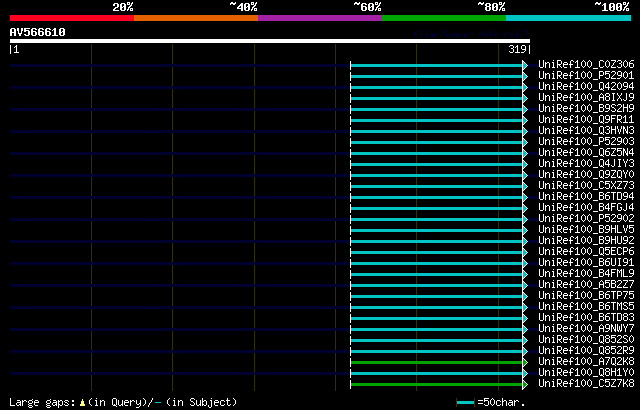The width and height of the screenshot is (640, 410).
Task: Click the yellow query gap marker in legend
Action: click(82, 403)
